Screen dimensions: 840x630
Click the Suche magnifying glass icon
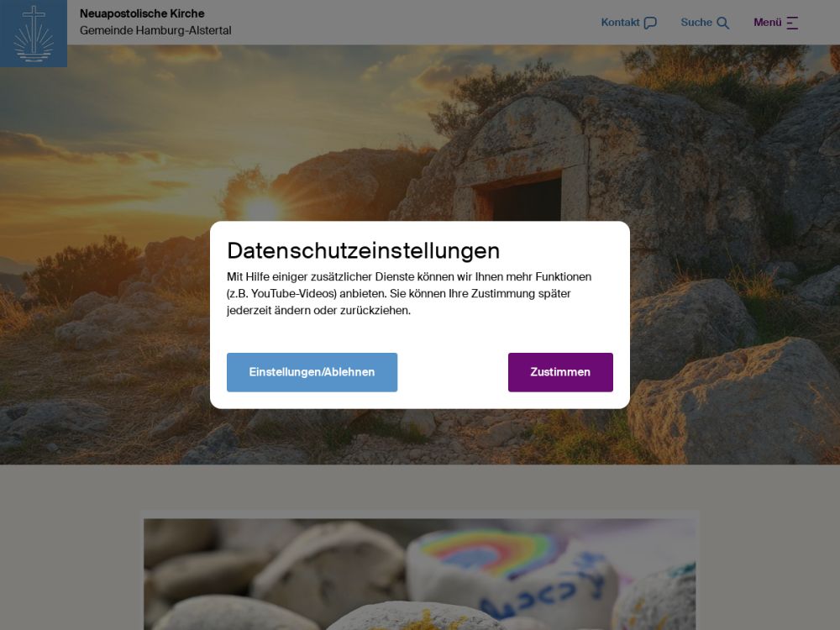click(722, 23)
